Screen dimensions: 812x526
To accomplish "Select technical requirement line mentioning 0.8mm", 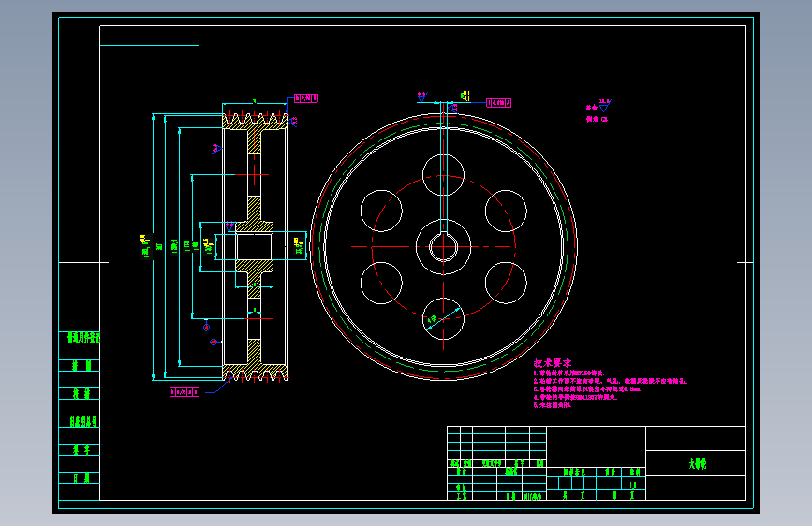I will [586, 388].
